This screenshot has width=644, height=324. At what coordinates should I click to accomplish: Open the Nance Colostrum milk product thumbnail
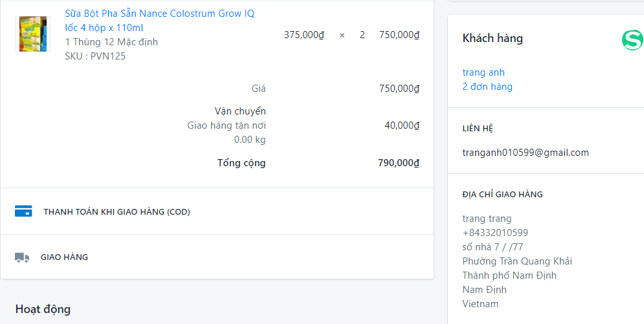[32, 34]
